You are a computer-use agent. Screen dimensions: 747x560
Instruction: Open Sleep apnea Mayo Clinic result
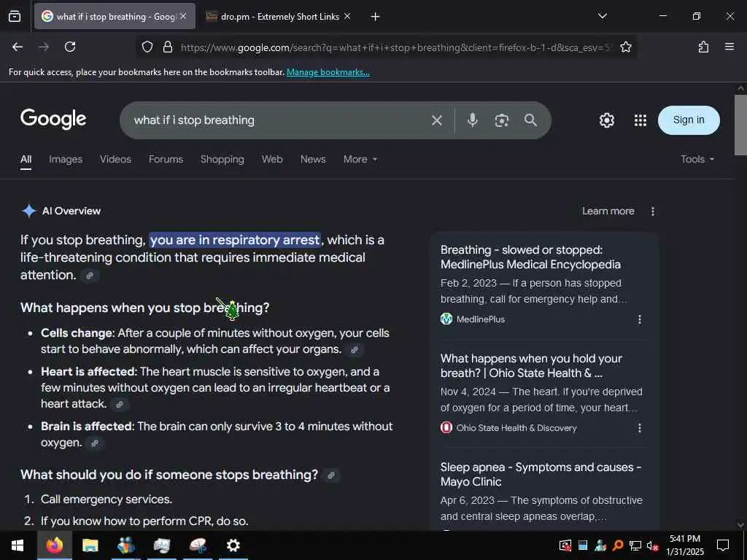tap(541, 474)
